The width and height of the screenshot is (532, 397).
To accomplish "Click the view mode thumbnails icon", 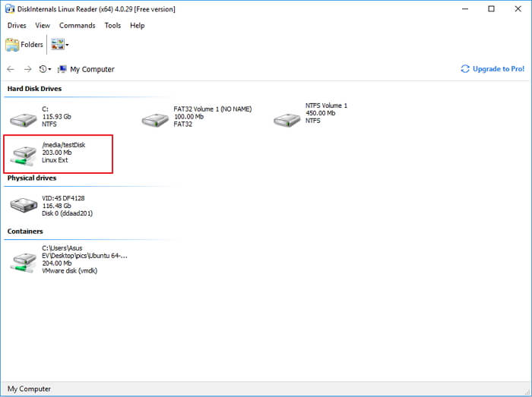I will pos(57,45).
